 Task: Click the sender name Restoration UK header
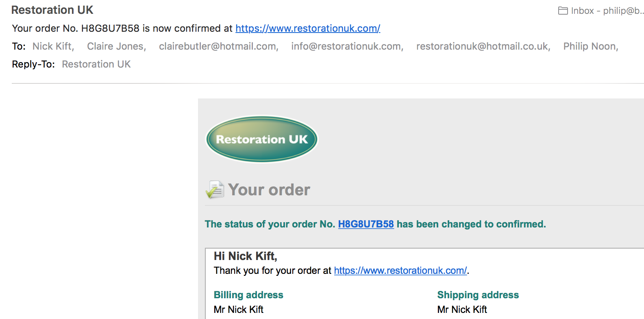(52, 10)
